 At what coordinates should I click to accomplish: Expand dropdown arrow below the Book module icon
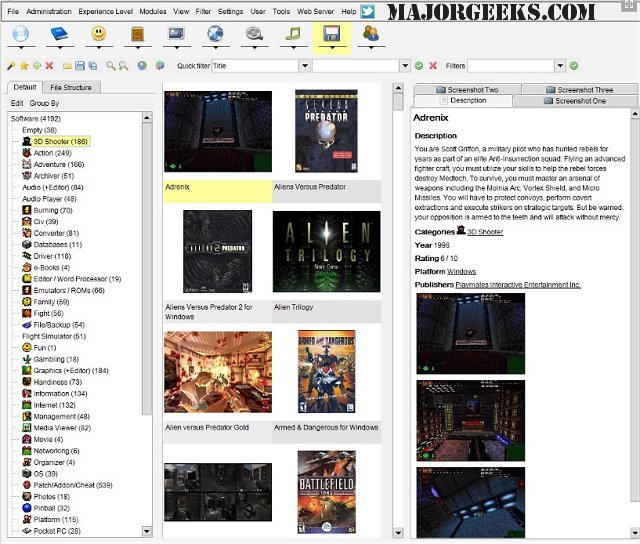point(60,48)
